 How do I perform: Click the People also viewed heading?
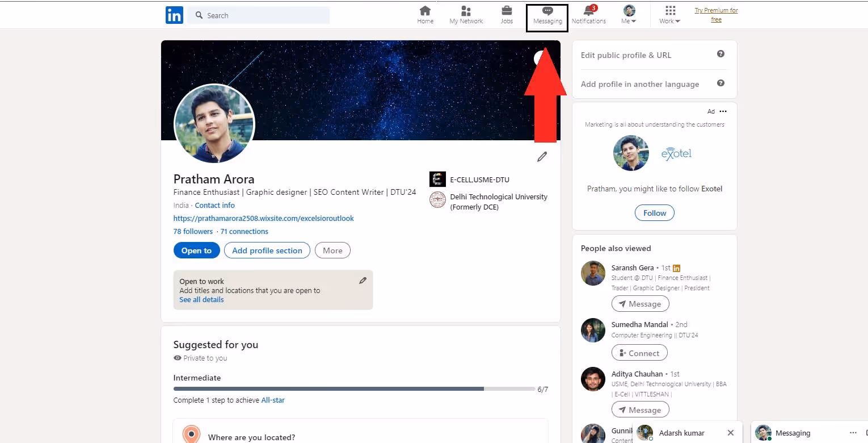point(616,248)
